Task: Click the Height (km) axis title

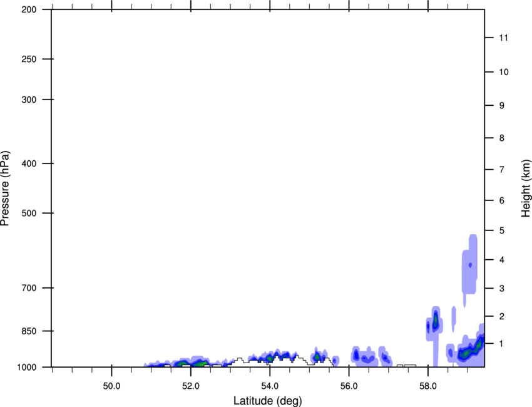Action: point(526,188)
